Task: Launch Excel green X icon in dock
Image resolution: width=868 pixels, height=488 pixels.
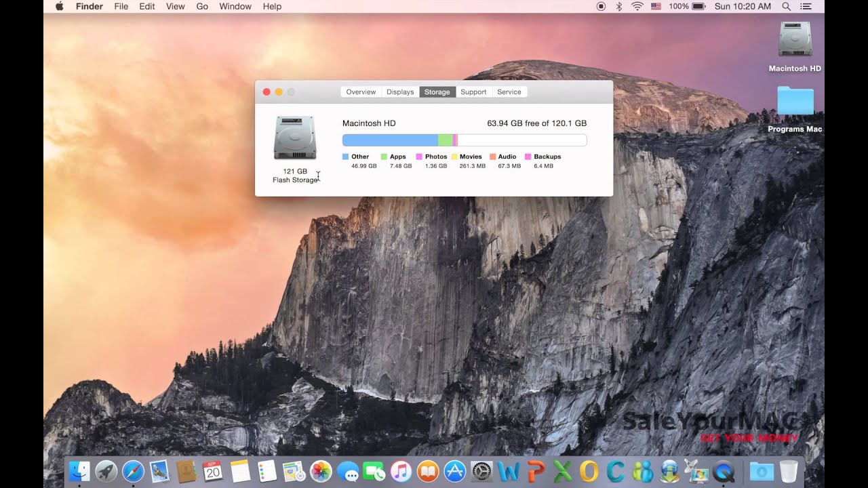Action: (561, 471)
